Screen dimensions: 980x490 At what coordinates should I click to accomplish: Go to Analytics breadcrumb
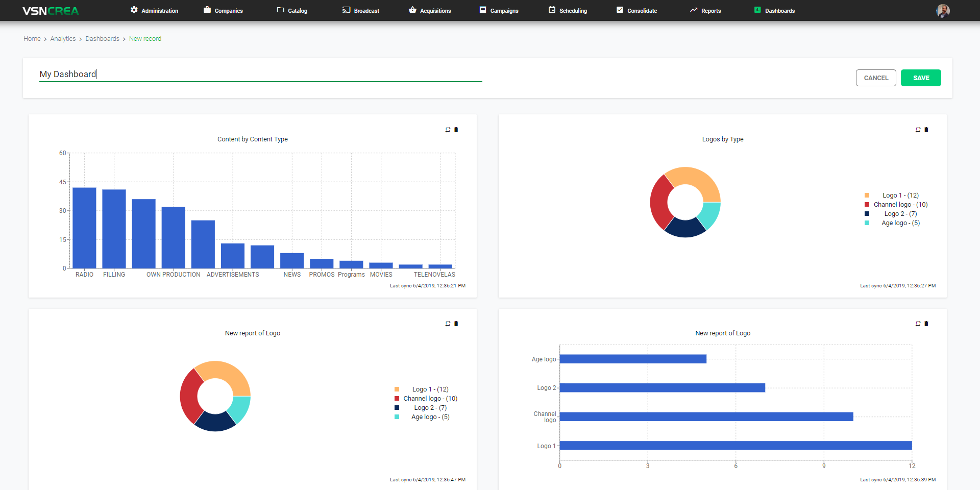tap(63, 39)
